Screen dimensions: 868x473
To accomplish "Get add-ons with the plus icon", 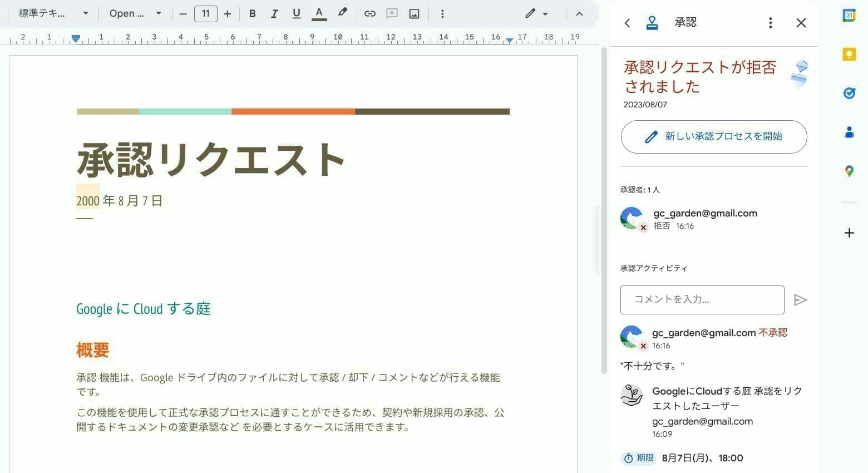I will click(x=849, y=233).
